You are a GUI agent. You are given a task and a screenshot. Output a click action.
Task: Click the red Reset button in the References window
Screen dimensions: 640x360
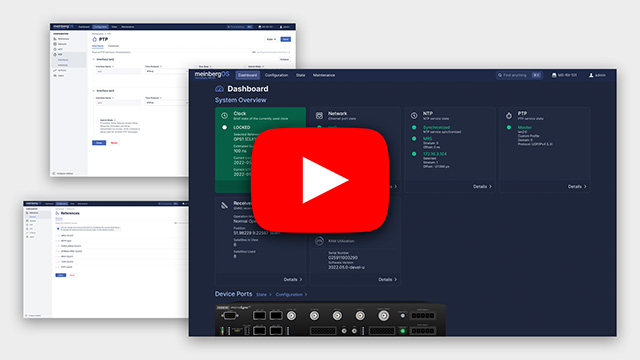[x=72, y=275]
